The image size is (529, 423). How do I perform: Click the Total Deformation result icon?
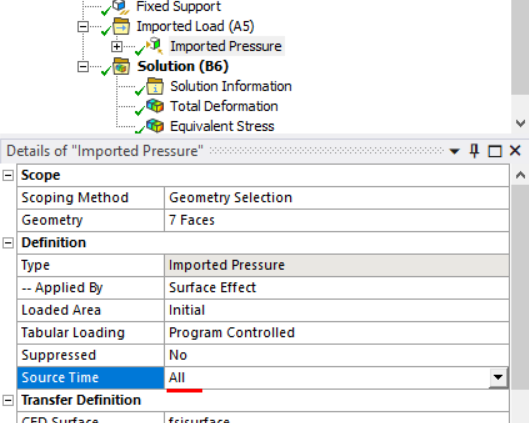pos(155,106)
